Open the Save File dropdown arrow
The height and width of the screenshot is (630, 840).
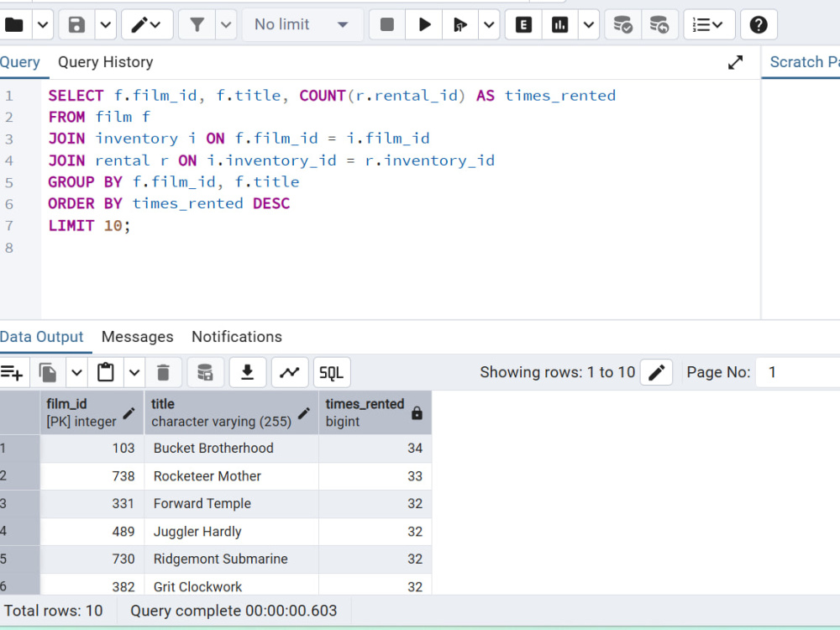(106, 24)
